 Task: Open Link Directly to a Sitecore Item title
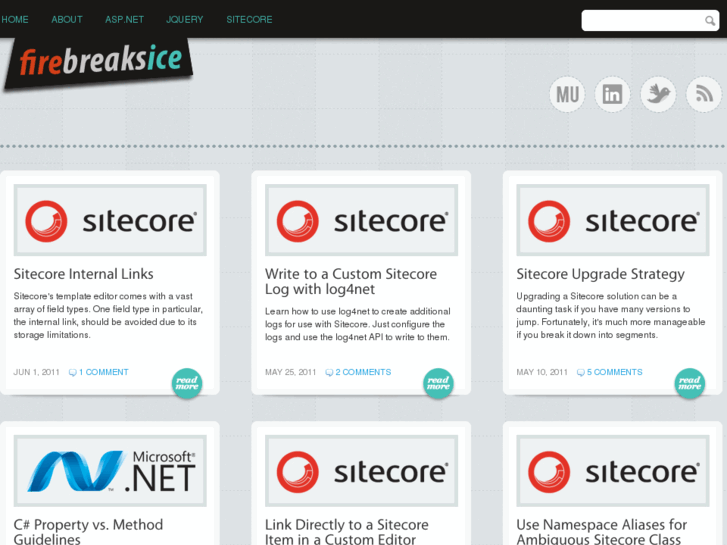coord(347,532)
